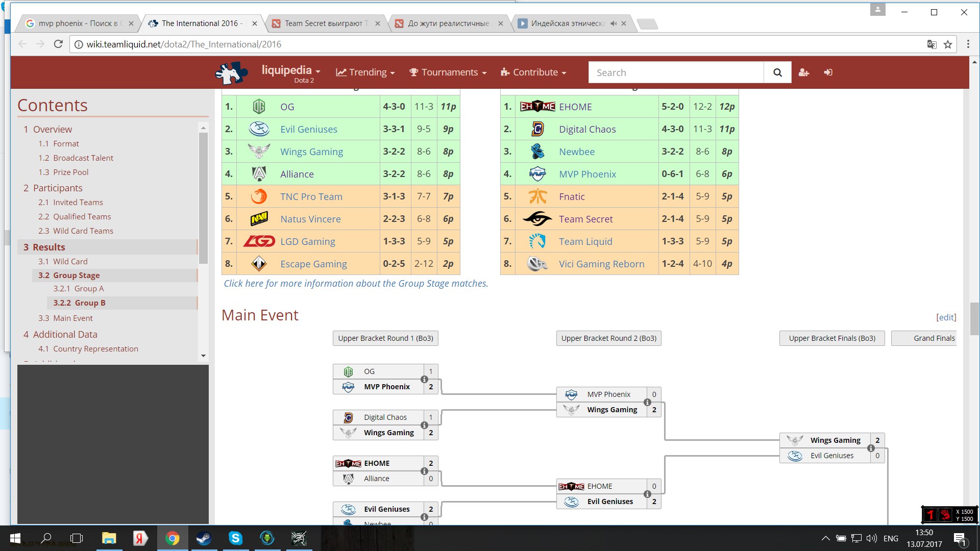Click the translate page icon

932,44
